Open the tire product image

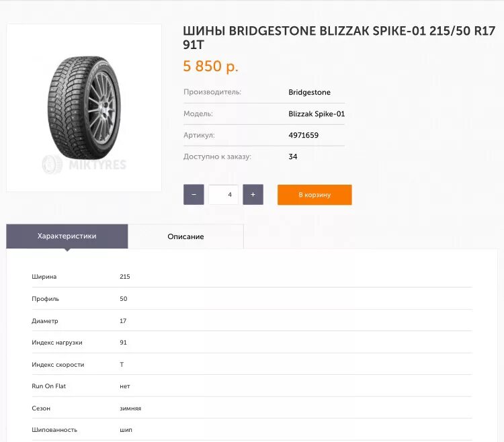click(84, 104)
